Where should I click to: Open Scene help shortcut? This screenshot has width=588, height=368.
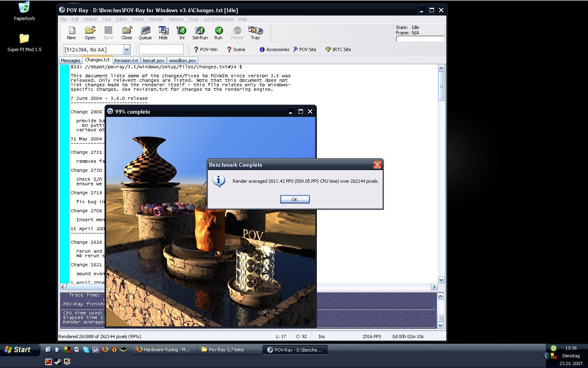236,49
